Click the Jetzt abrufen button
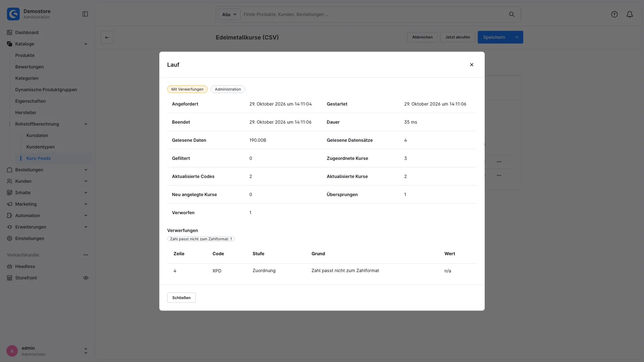This screenshot has height=362, width=644. 458,37
